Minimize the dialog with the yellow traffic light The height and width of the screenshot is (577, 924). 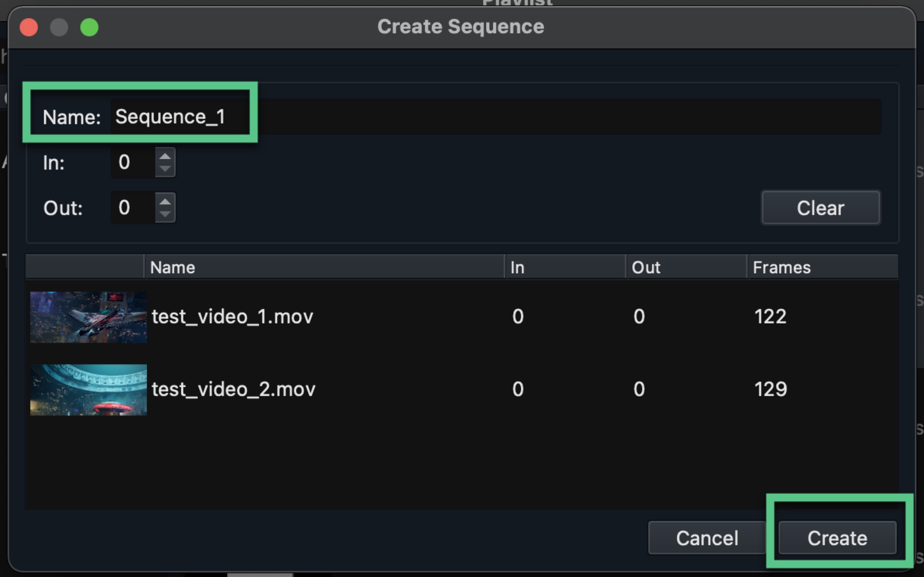click(59, 27)
